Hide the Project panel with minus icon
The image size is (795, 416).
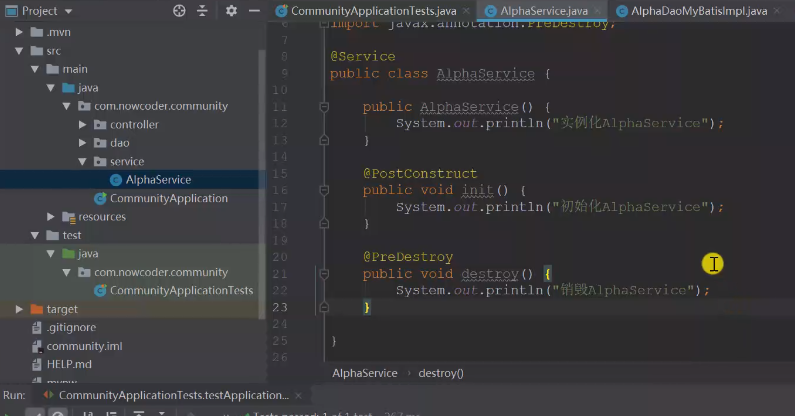coord(255,11)
